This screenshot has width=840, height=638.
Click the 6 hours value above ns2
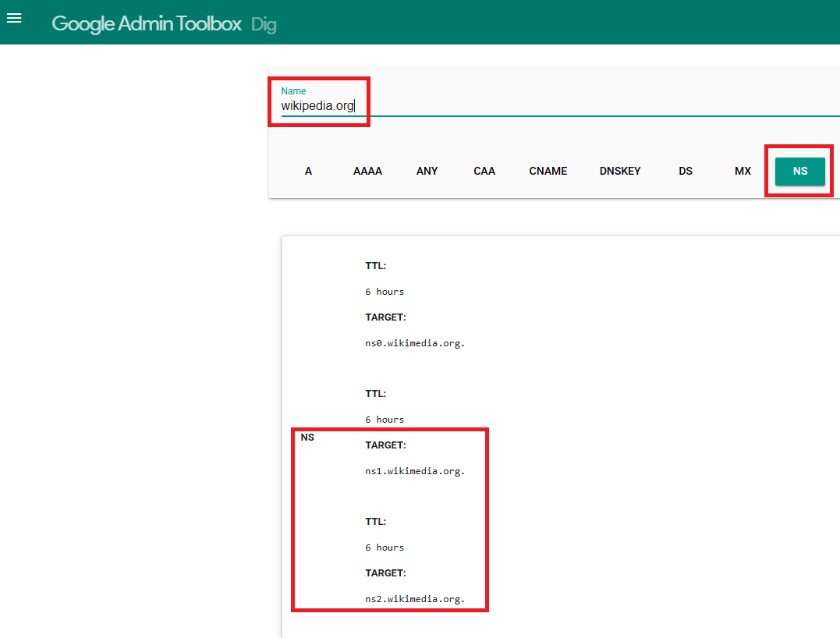[x=385, y=548]
